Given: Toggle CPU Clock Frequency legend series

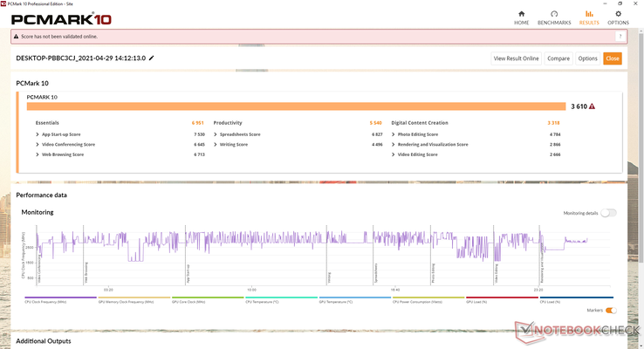Looking at the screenshot, I should (x=45, y=301).
